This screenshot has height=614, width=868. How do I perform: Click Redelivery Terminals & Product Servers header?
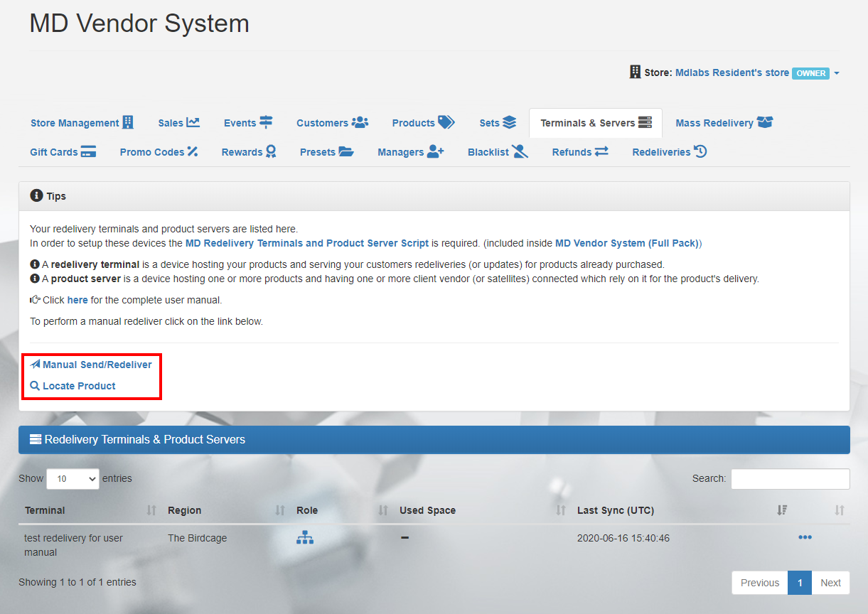434,440
